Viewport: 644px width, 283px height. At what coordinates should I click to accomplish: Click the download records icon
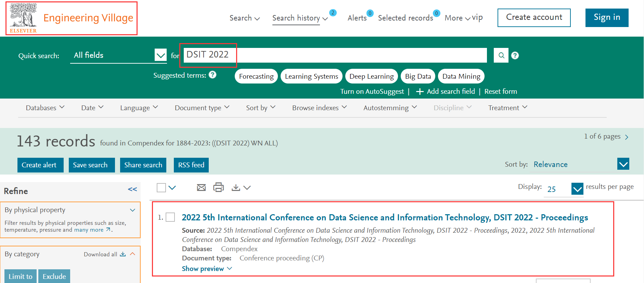[x=236, y=188]
